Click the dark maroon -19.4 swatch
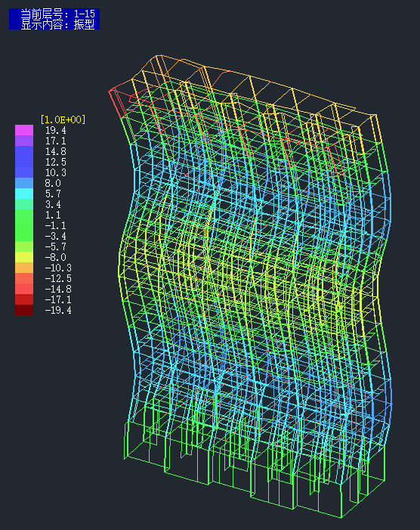 pyautogui.click(x=24, y=310)
